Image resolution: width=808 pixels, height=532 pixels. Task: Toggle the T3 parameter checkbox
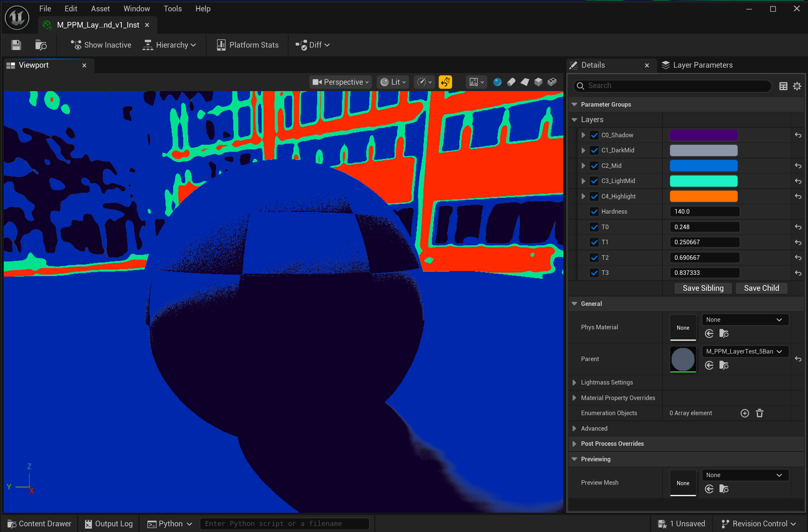coord(594,273)
